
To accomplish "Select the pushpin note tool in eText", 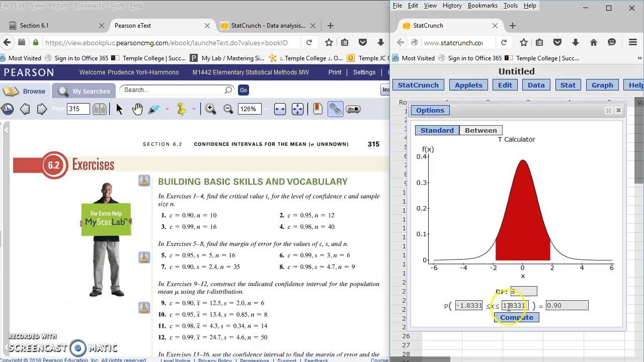I will [181, 109].
